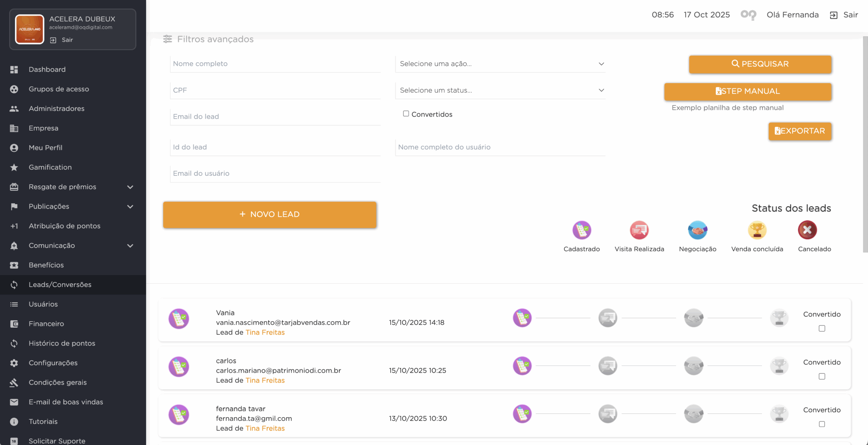Screen dimensions: 868x445
Task: Click the PESQUISAR button
Action: point(760,64)
